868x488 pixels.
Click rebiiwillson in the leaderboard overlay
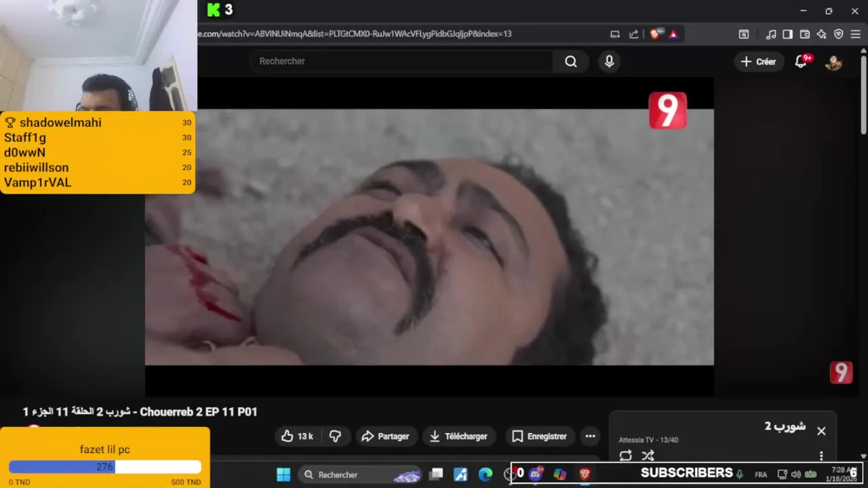pyautogui.click(x=36, y=167)
